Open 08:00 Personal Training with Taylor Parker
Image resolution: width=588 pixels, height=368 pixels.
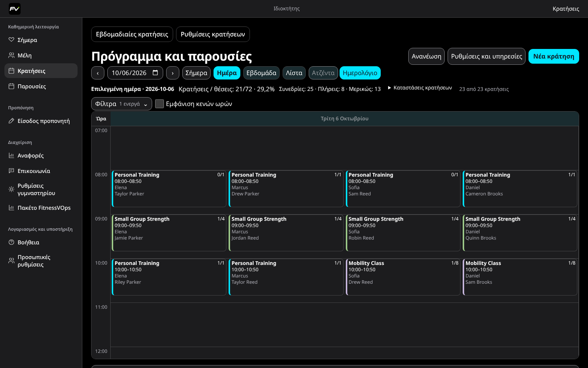(169, 189)
